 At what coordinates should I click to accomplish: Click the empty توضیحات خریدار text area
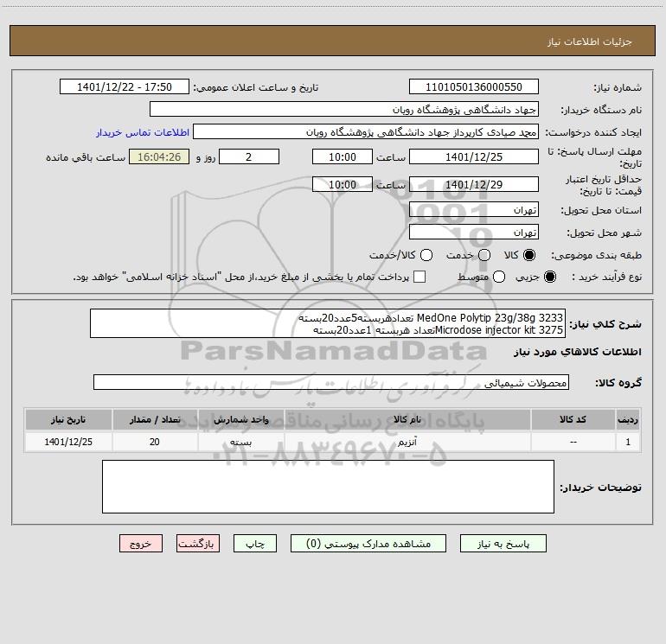(329, 487)
